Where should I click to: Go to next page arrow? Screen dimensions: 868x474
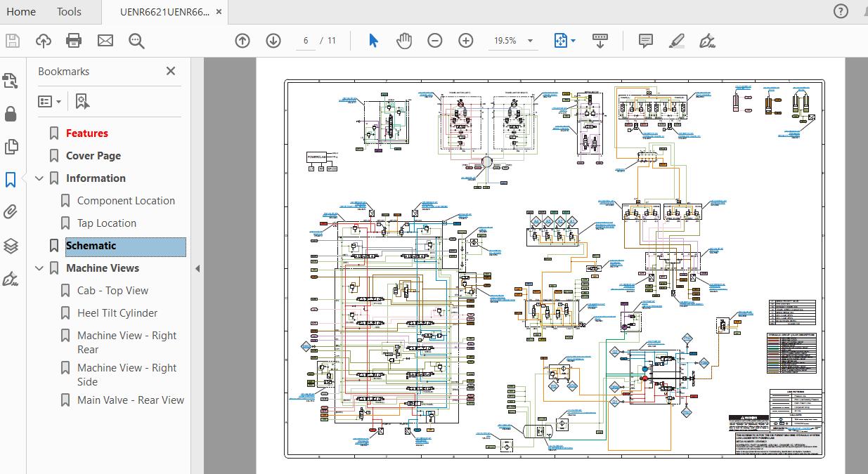click(x=273, y=41)
